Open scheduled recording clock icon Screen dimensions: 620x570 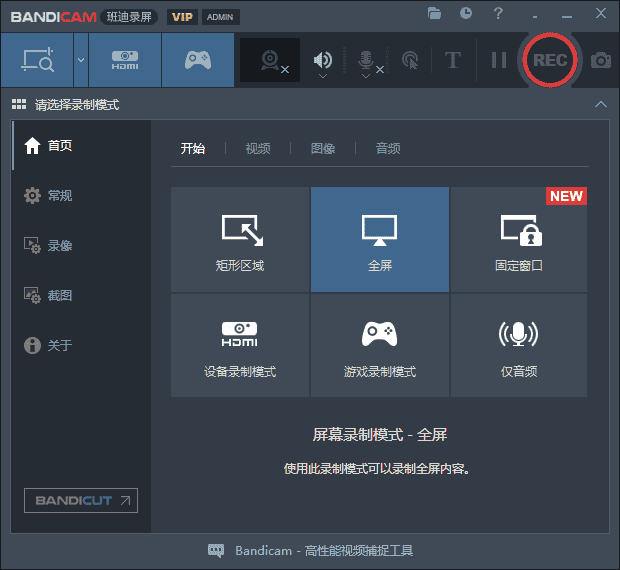coord(466,13)
